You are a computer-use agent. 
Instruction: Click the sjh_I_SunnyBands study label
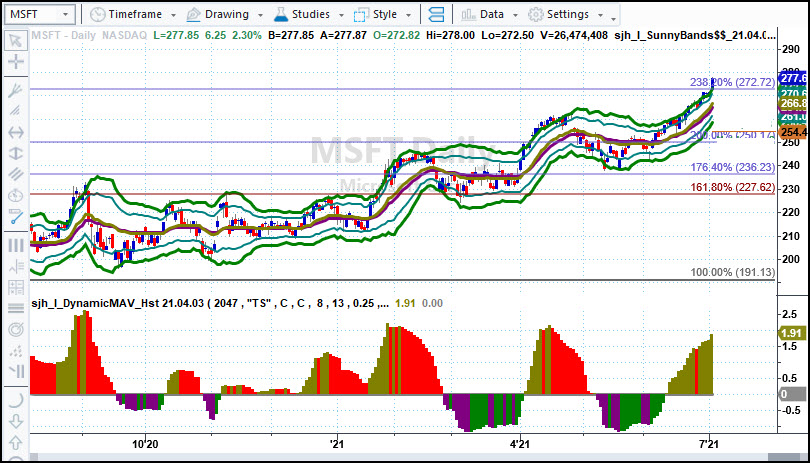click(695, 36)
